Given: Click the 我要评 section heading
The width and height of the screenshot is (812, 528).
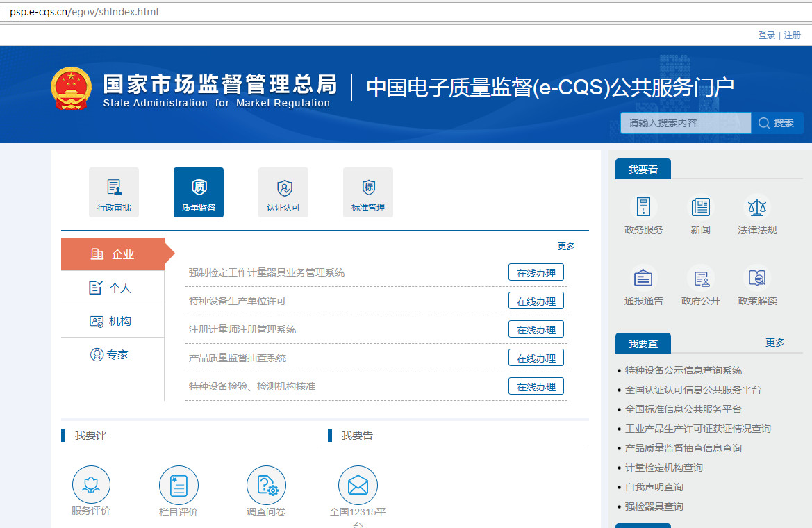Looking at the screenshot, I should click(x=90, y=435).
